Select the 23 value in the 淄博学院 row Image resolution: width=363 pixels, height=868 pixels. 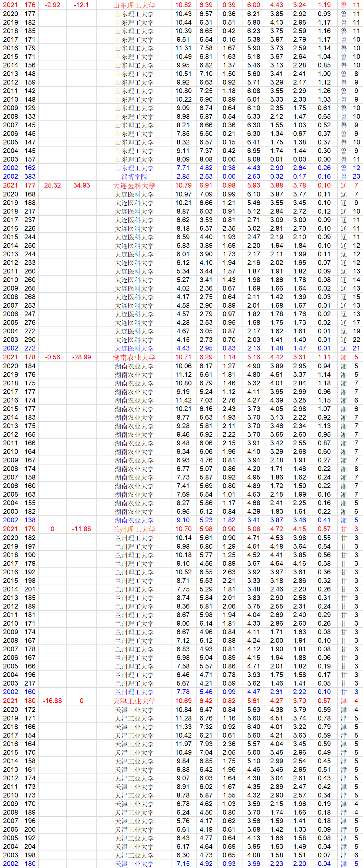point(356,177)
